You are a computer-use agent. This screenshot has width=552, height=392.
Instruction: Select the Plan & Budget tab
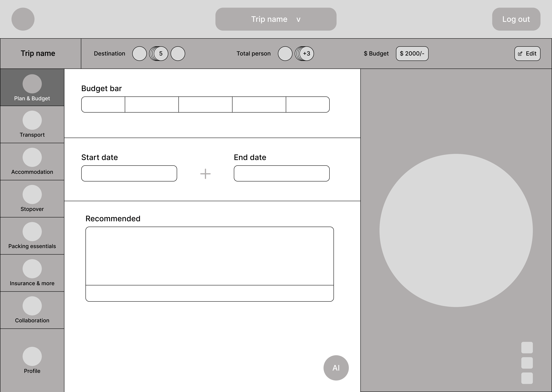click(32, 87)
